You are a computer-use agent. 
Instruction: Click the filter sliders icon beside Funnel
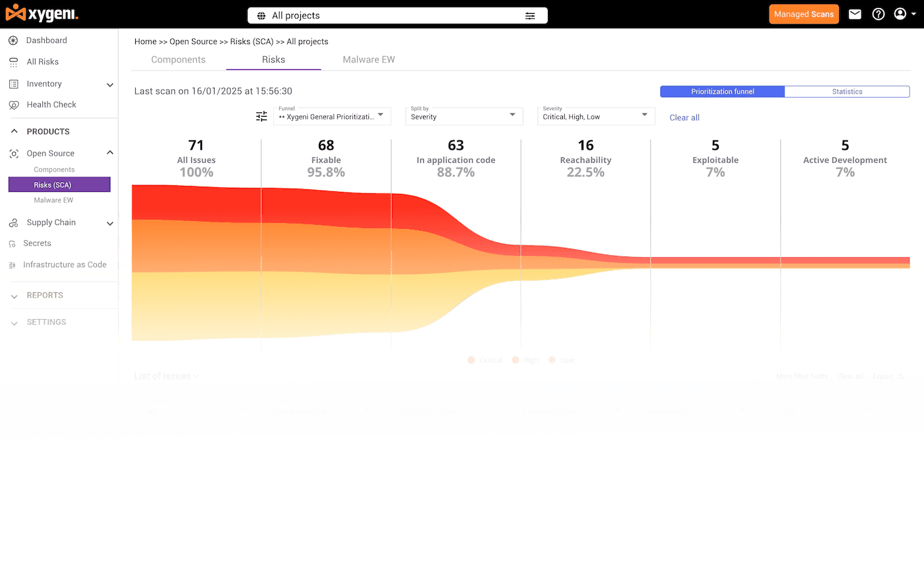[x=262, y=117]
